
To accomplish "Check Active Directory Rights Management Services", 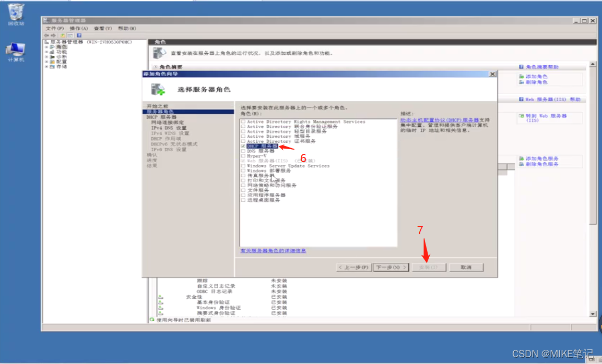I will coord(243,122).
